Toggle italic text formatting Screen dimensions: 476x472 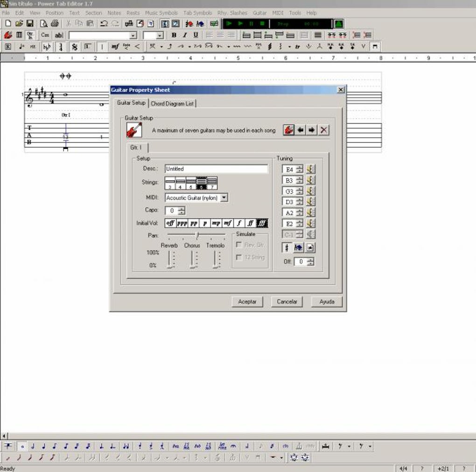185,35
